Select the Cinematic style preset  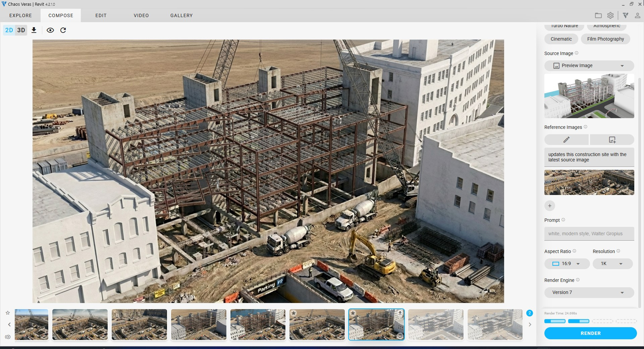[x=561, y=39]
